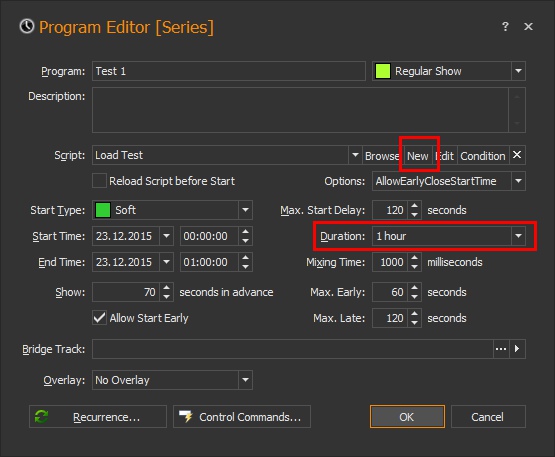Open the Overlay dropdown list
555x457 pixels.
click(245, 380)
